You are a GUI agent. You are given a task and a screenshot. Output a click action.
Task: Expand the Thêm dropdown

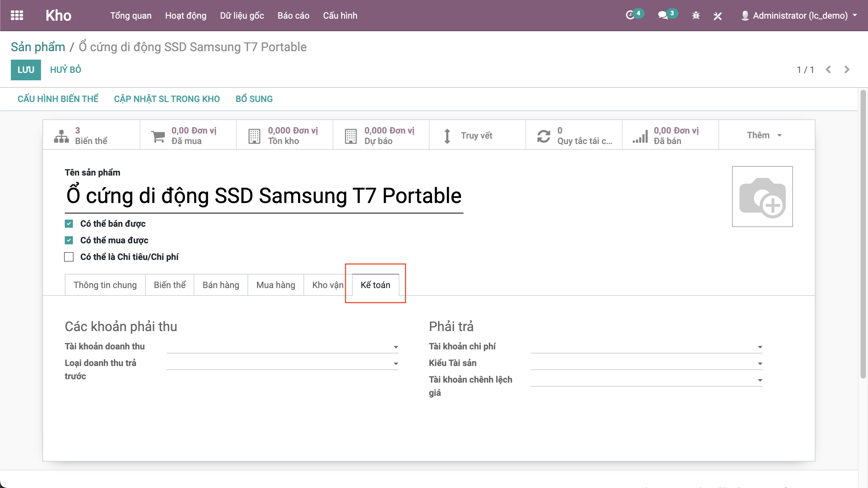click(764, 135)
